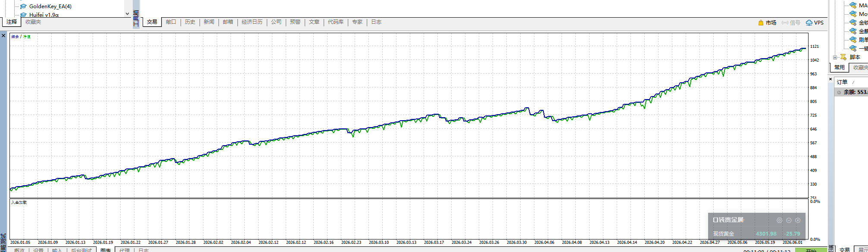Open the 历史 tab
The height and width of the screenshot is (252, 868).
click(190, 22)
